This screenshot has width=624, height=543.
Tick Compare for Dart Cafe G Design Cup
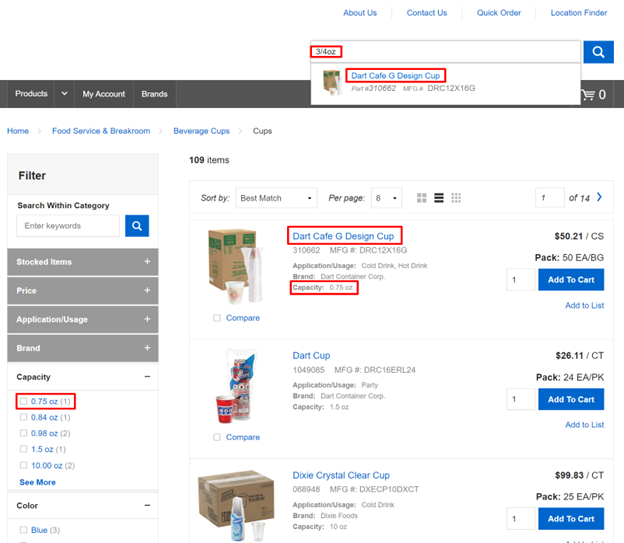point(217,318)
